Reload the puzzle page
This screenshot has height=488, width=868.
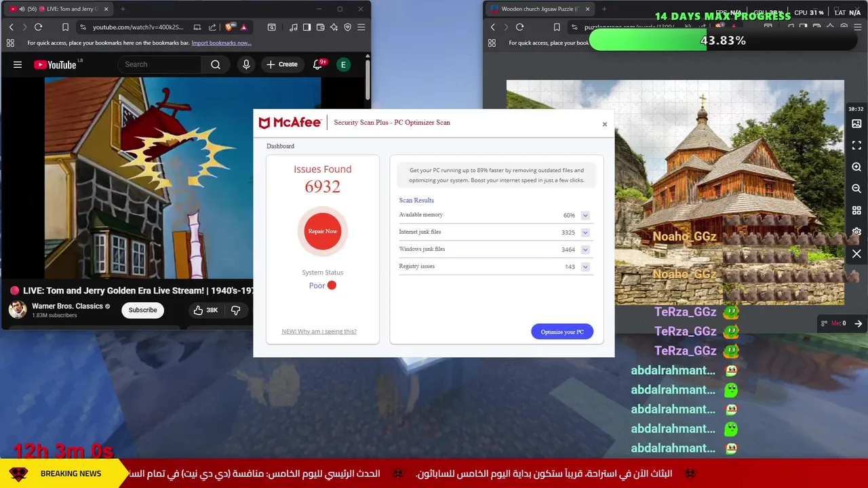coord(519,27)
